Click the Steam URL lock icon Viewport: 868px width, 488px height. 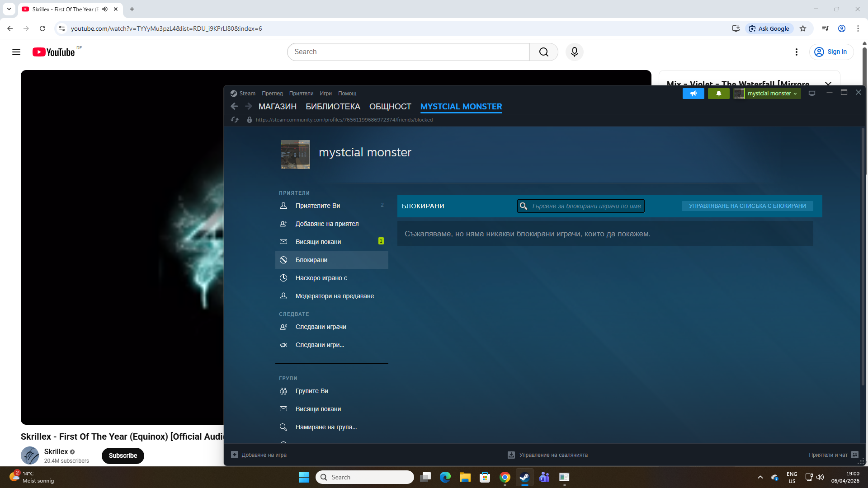coord(249,120)
